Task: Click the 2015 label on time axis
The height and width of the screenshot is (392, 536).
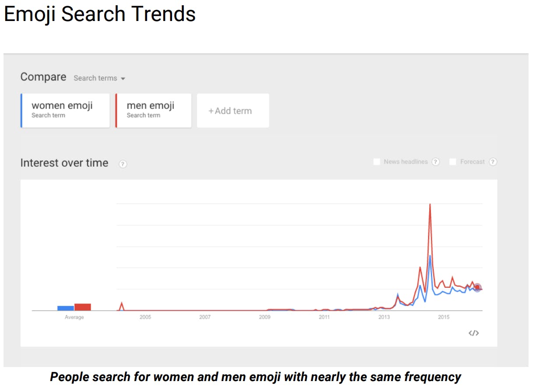Action: [x=444, y=317]
